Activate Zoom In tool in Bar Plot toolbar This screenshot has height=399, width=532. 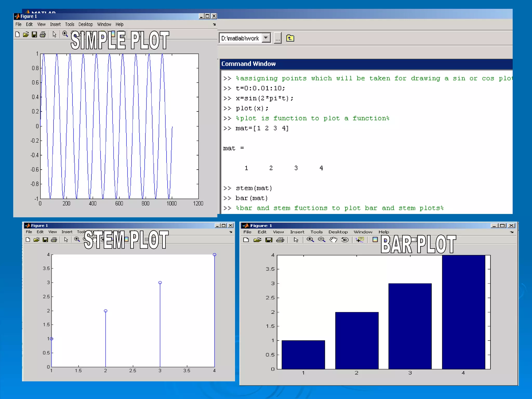coord(310,240)
